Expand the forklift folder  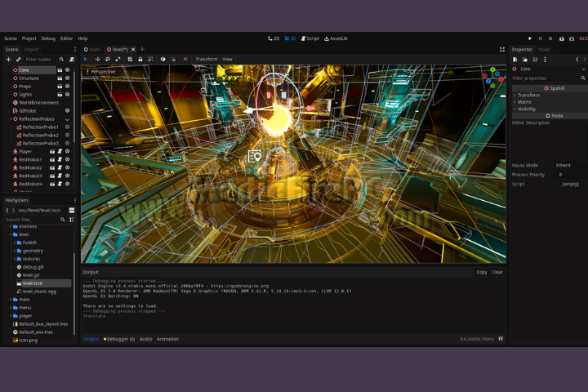click(x=15, y=243)
